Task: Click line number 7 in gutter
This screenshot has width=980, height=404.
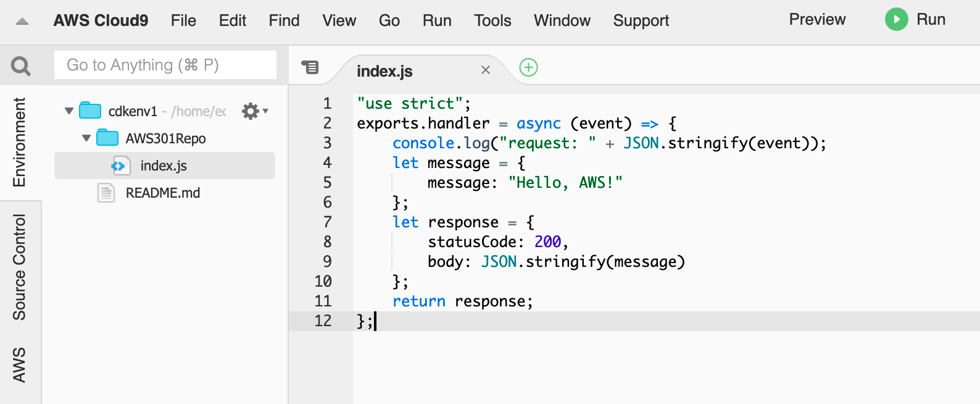Action: pos(327,222)
